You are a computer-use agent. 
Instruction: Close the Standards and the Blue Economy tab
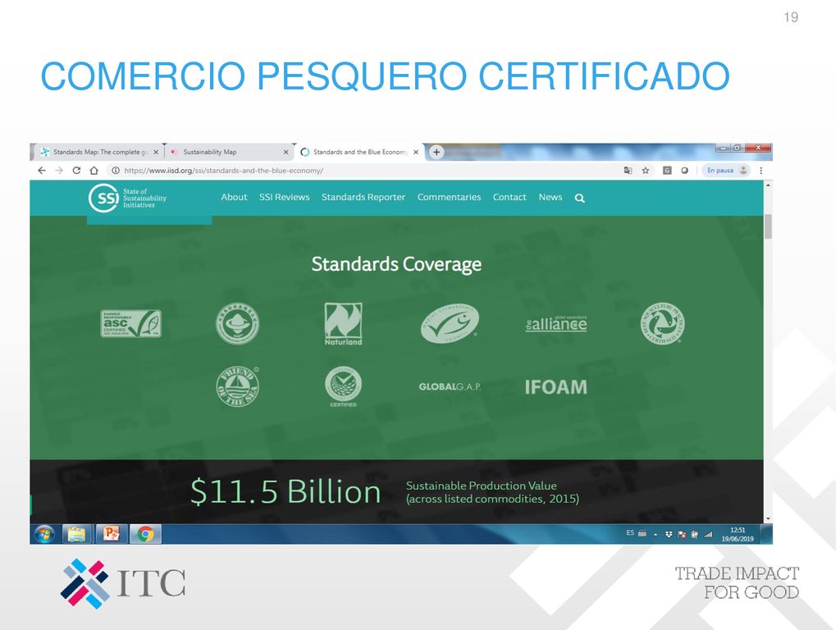416,152
